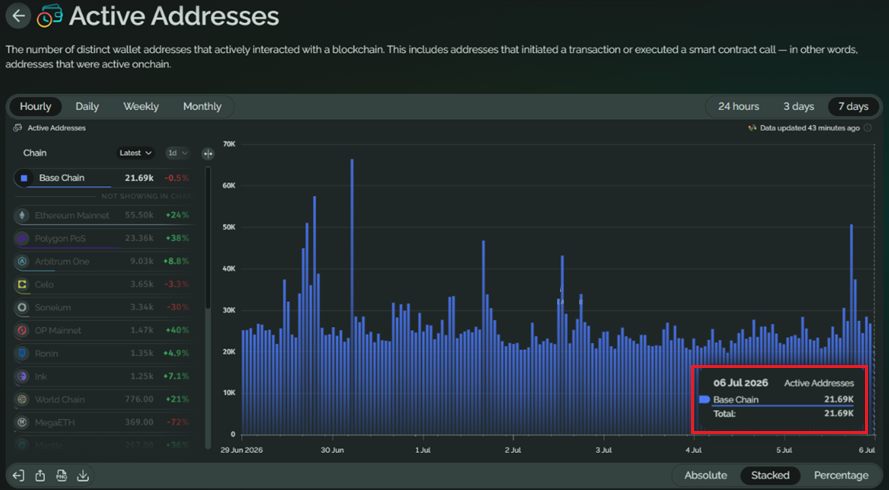Click the exit arrow icon in bottom toolbar
Image resolution: width=889 pixels, height=490 pixels.
pos(18,475)
